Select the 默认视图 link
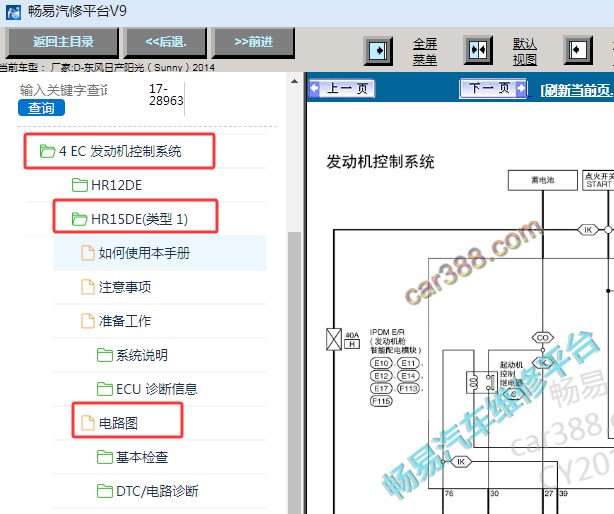The width and height of the screenshot is (614, 514). point(525,52)
